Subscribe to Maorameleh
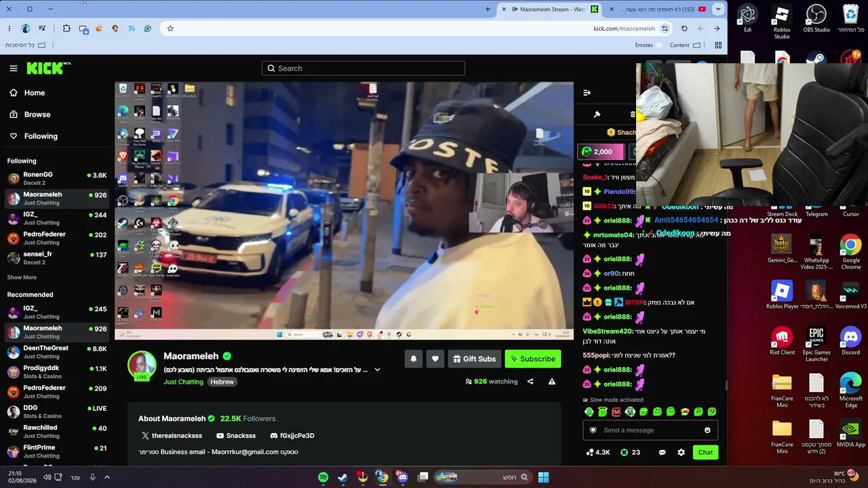The image size is (868, 488). [533, 359]
